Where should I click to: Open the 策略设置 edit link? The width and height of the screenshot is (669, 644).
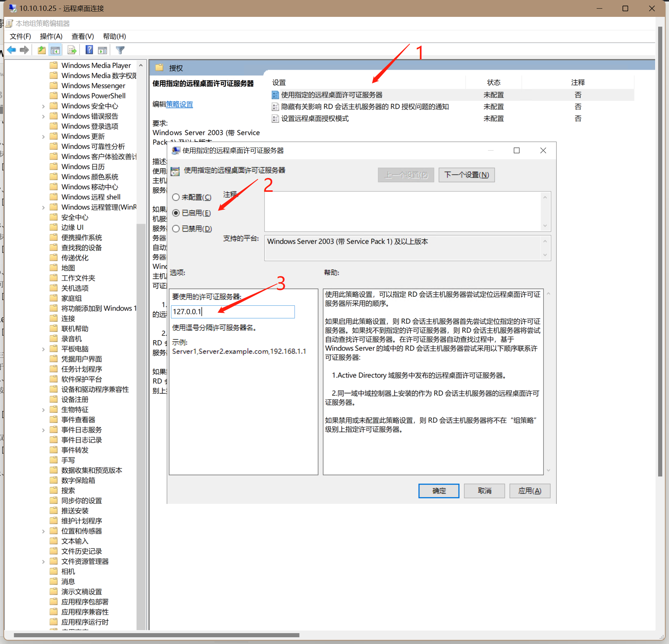point(180,105)
